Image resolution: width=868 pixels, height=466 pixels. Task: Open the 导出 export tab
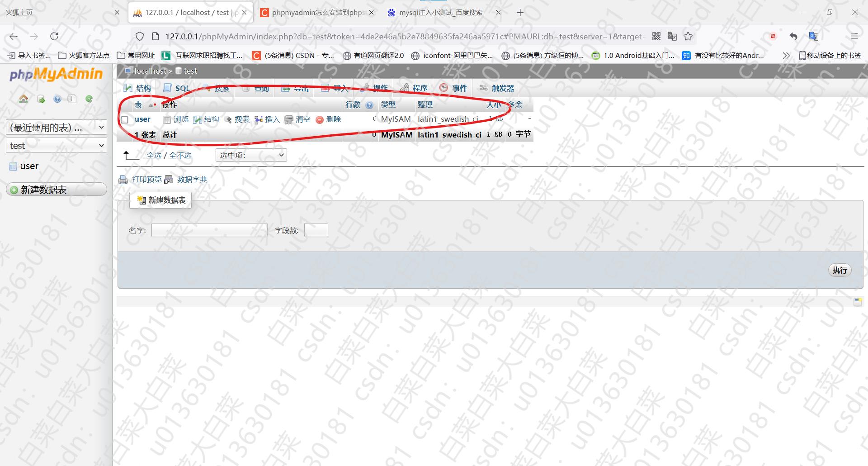(x=295, y=88)
